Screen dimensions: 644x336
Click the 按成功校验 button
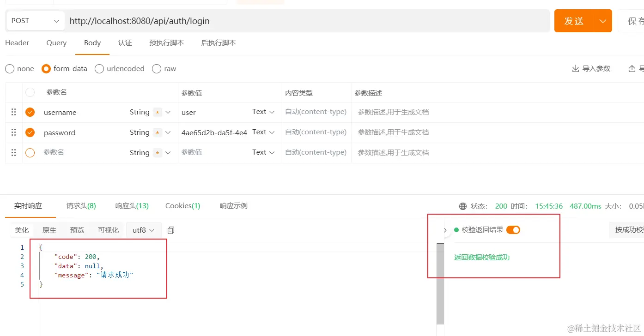[x=627, y=230]
